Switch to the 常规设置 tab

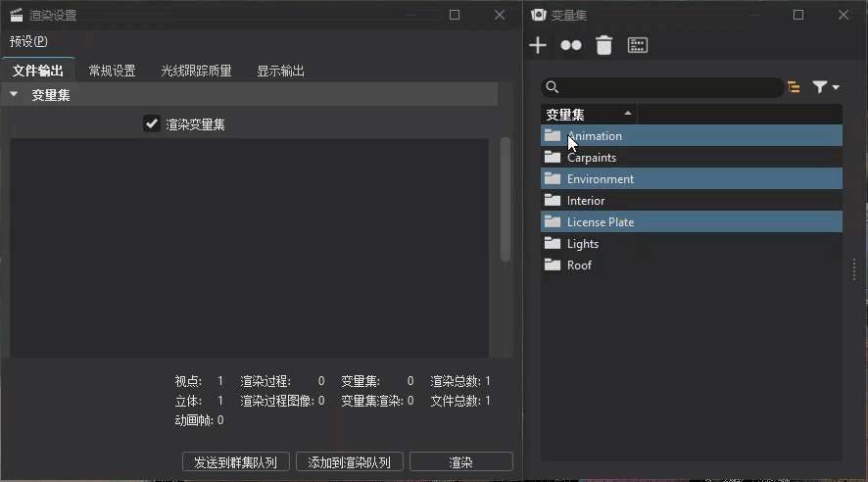112,71
